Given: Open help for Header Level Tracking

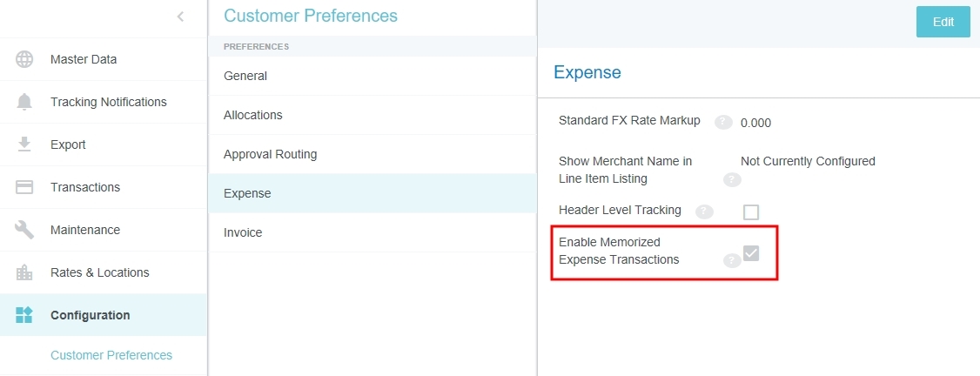Looking at the screenshot, I should pos(704,211).
